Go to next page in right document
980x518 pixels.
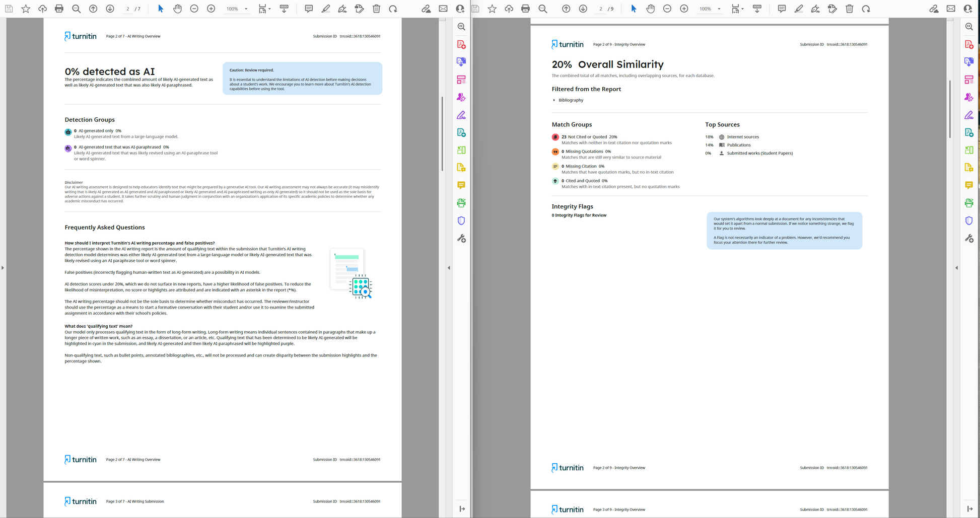pyautogui.click(x=583, y=9)
